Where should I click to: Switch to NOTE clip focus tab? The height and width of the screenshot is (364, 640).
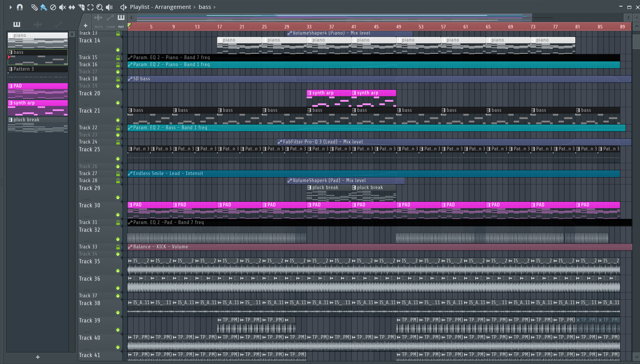[98, 21]
